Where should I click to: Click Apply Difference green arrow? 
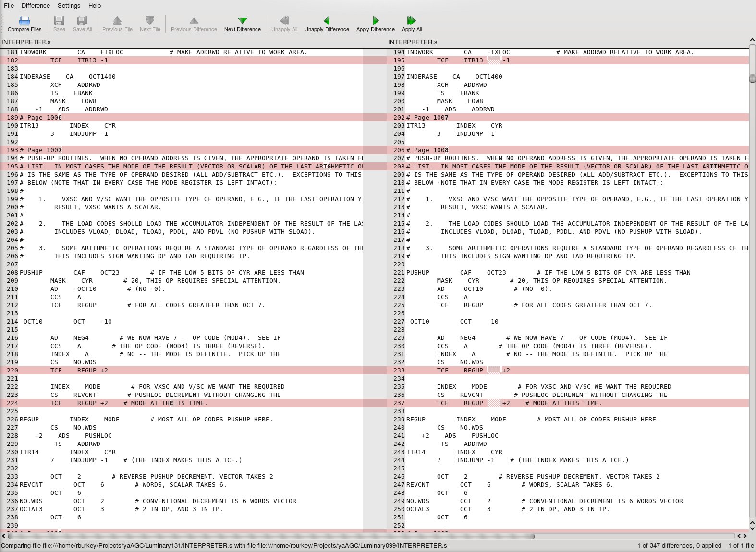[376, 21]
